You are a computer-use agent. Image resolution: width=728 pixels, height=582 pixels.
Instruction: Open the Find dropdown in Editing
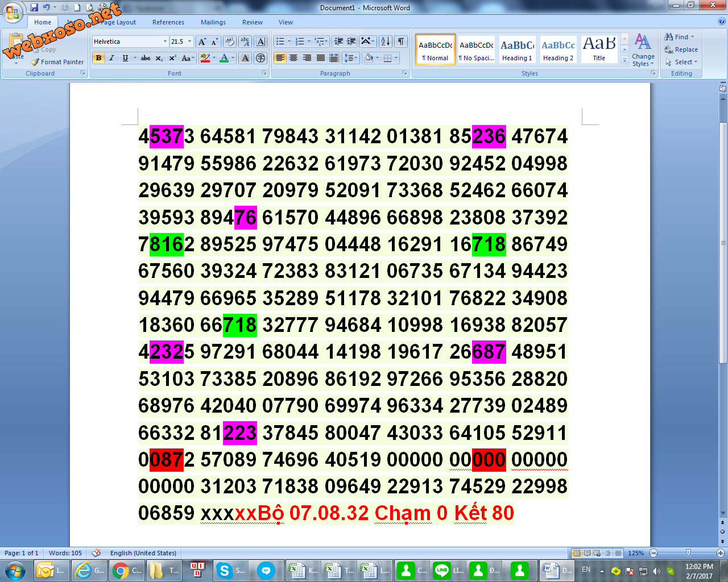tap(693, 37)
